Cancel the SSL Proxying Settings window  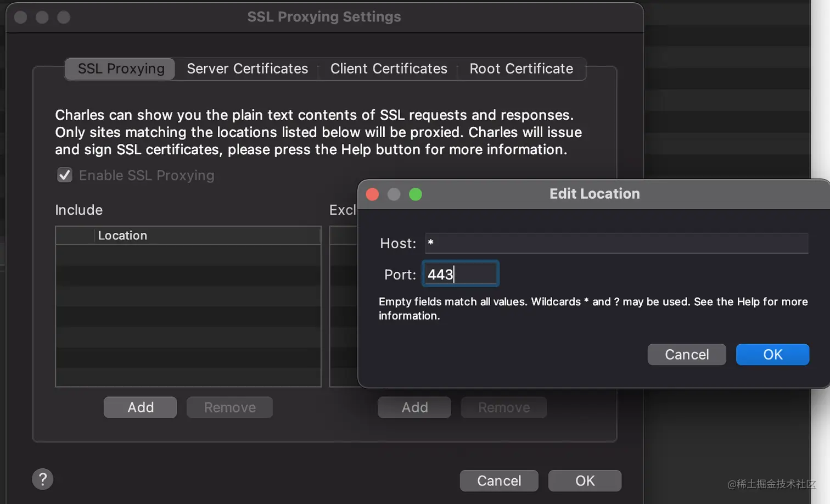pyautogui.click(x=499, y=481)
